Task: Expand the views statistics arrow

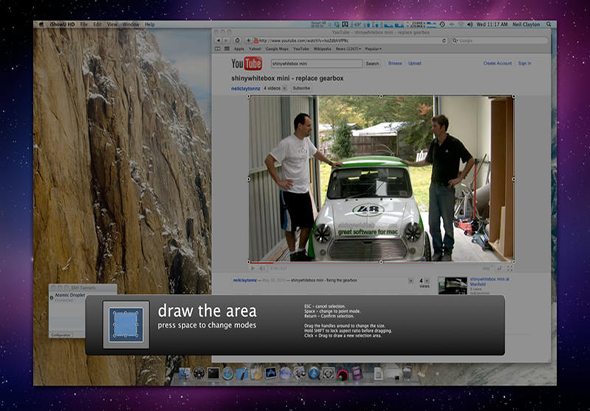Action: (x=427, y=281)
